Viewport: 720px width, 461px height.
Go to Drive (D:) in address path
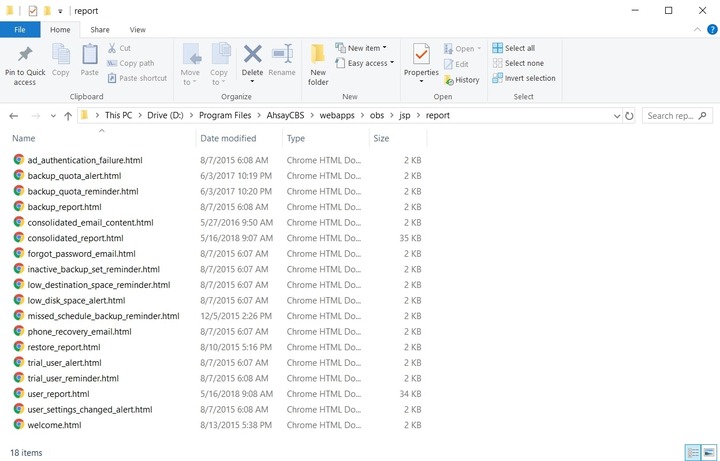pos(165,115)
